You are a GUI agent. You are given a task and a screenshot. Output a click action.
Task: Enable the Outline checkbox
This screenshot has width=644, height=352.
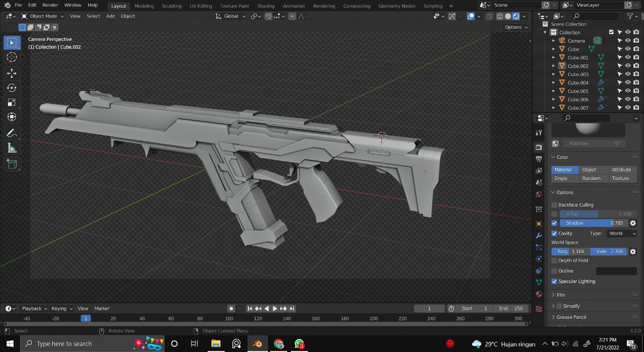tap(554, 271)
